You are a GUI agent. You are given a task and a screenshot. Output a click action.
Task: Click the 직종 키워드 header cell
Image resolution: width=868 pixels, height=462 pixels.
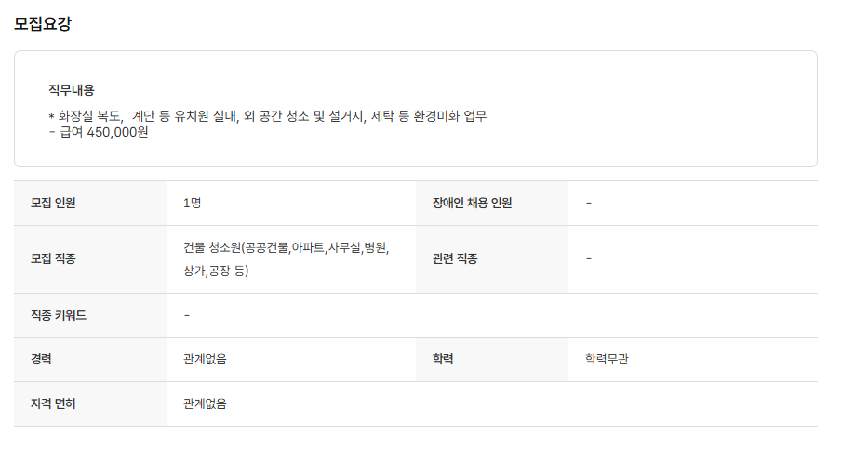(59, 315)
